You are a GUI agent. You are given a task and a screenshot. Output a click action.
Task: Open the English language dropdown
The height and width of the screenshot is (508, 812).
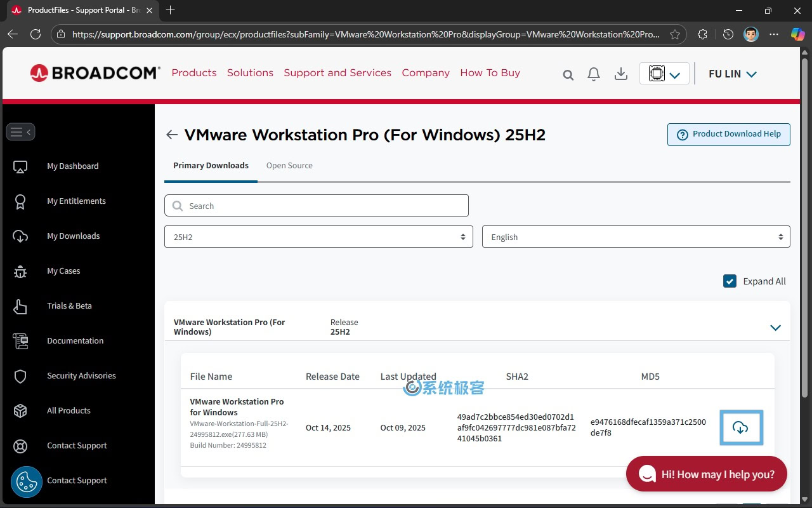[636, 236]
